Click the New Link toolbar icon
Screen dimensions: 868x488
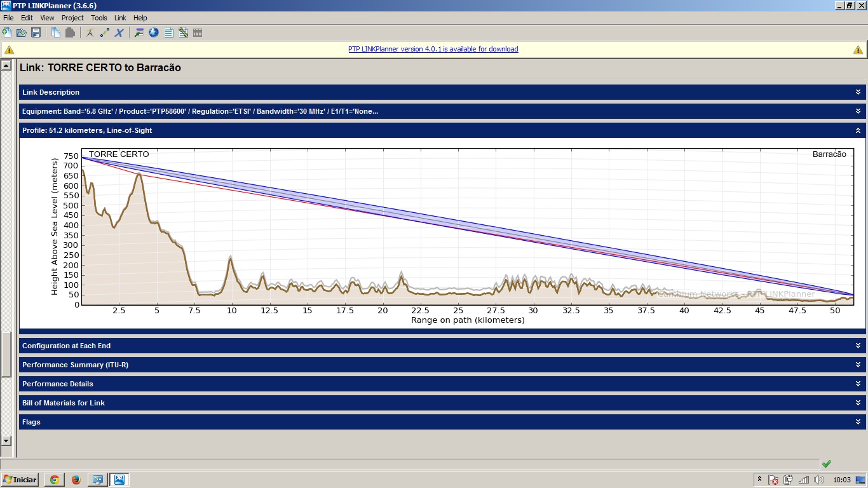[x=104, y=32]
